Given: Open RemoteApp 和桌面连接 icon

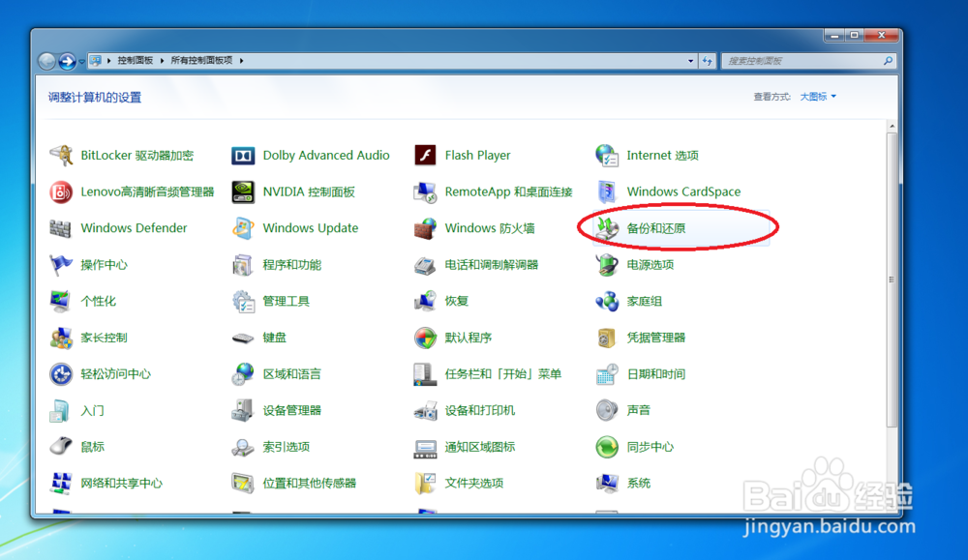Looking at the screenshot, I should pyautogui.click(x=425, y=192).
